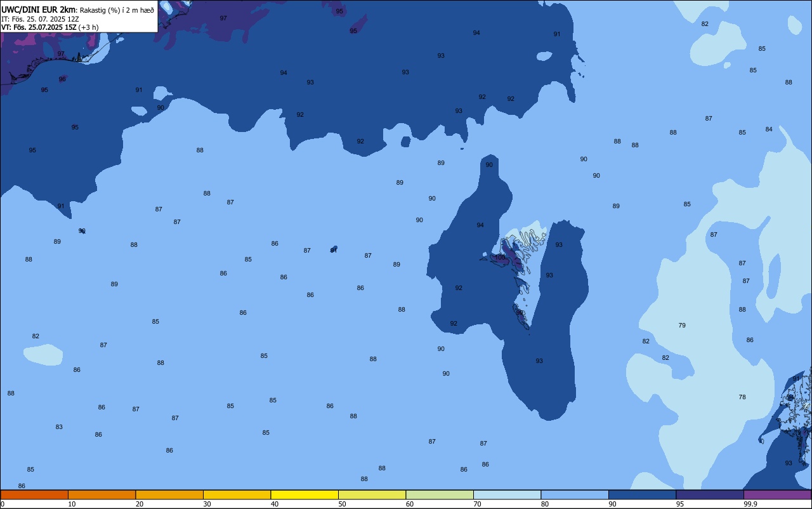Click the legend tick label '70'

pos(477,504)
